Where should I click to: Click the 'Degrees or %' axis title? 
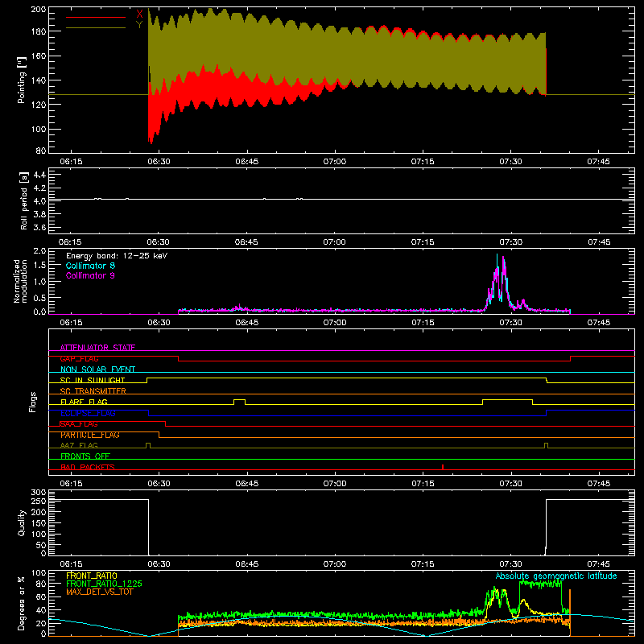pyautogui.click(x=22, y=603)
